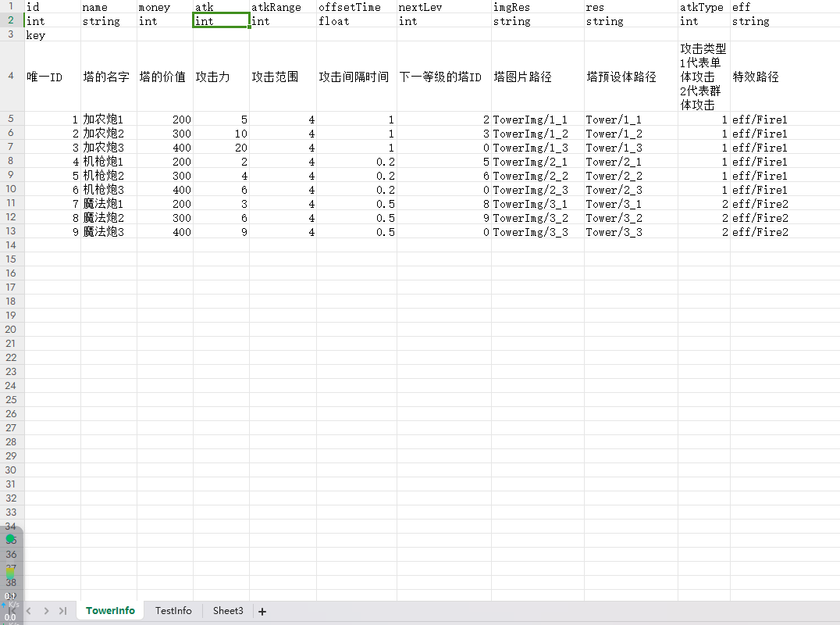Viewport: 840px width, 625px height.
Task: Add a new sheet with plus icon
Action: (x=262, y=612)
